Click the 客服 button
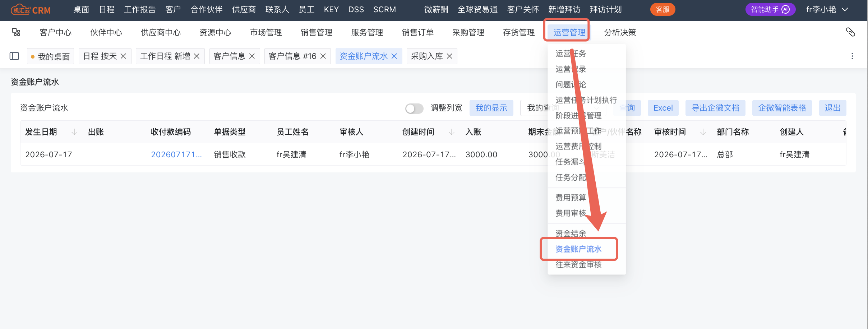Screen dimensions: 868x329 pos(662,10)
